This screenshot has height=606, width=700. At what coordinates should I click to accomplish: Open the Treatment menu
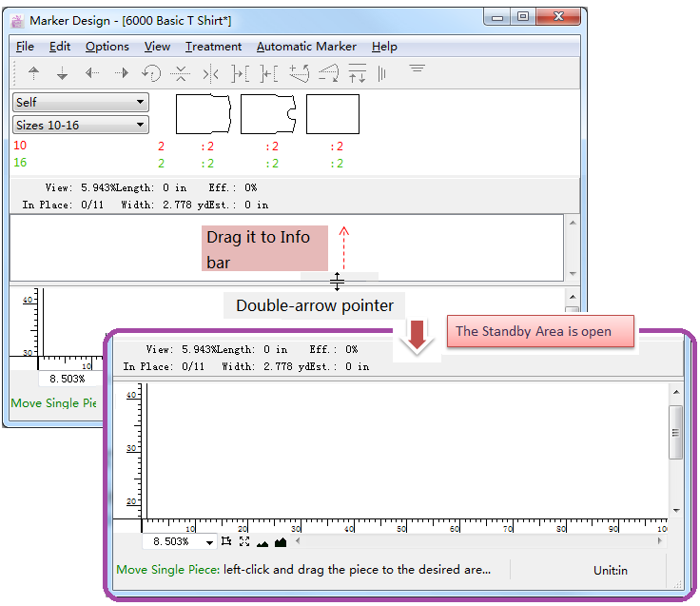click(x=213, y=47)
